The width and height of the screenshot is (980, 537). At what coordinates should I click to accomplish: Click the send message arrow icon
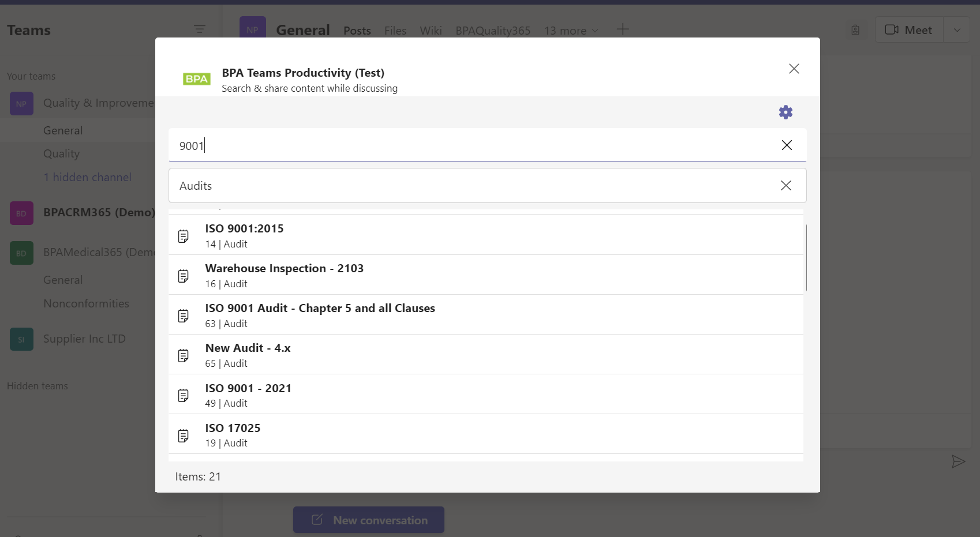point(958,461)
